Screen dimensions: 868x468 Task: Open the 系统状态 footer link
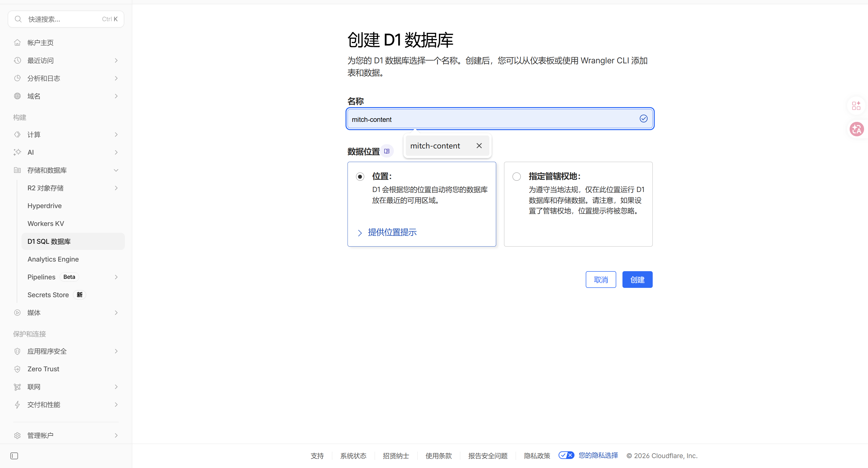tap(353, 456)
